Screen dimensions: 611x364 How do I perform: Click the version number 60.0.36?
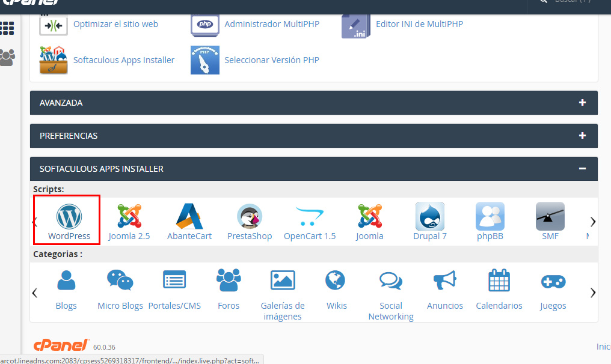tap(104, 347)
